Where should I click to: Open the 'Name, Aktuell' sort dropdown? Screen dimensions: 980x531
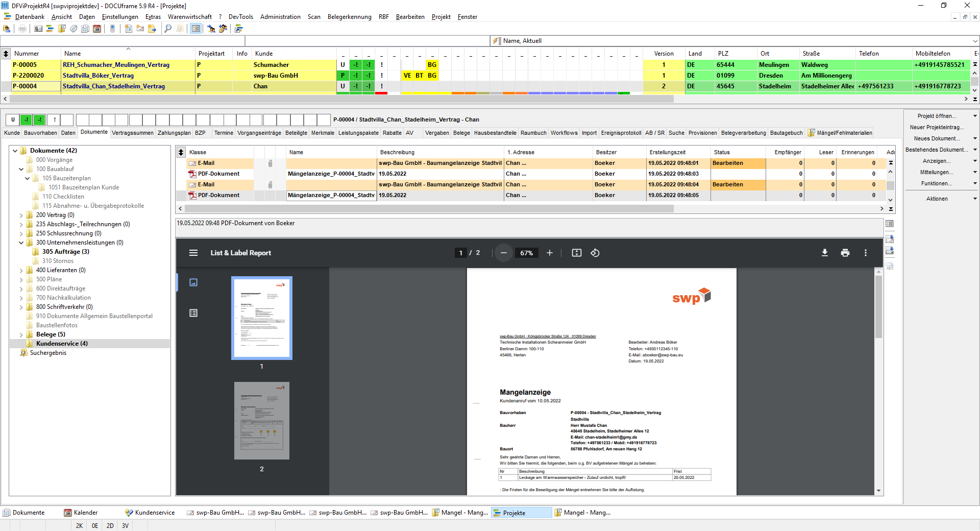tap(974, 41)
